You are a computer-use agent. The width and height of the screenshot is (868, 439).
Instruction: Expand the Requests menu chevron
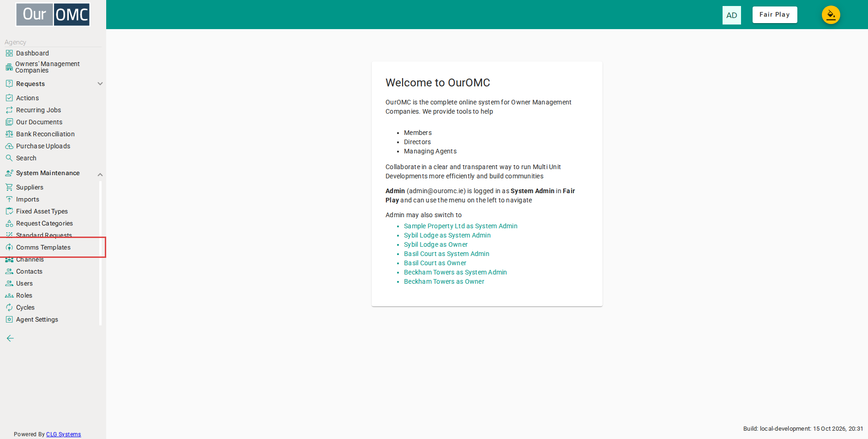100,84
